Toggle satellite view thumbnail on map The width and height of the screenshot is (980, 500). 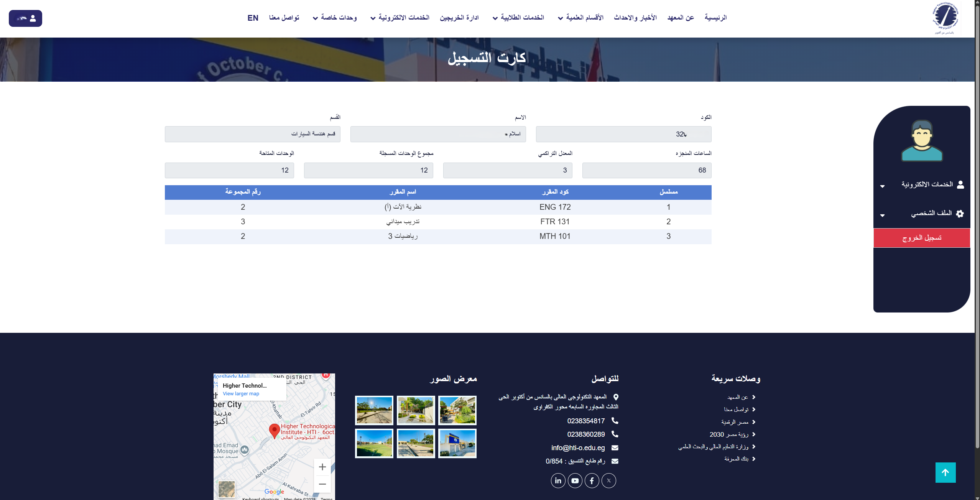226,489
